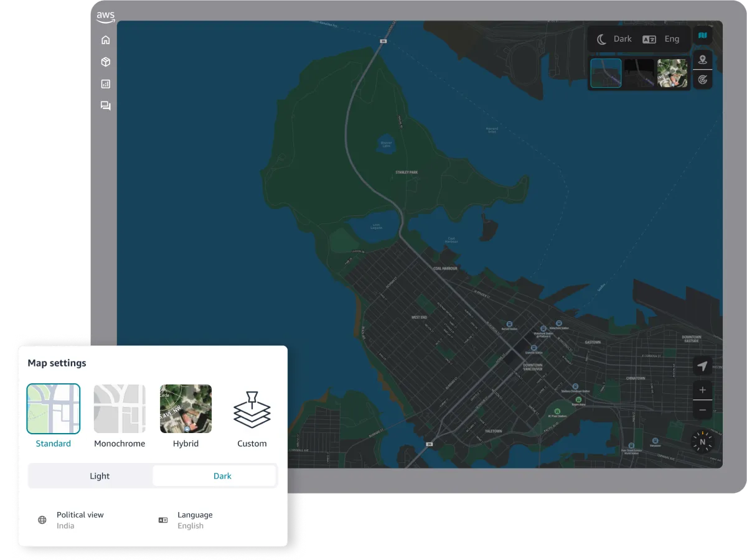Click the AWS logo

pyautogui.click(x=105, y=17)
